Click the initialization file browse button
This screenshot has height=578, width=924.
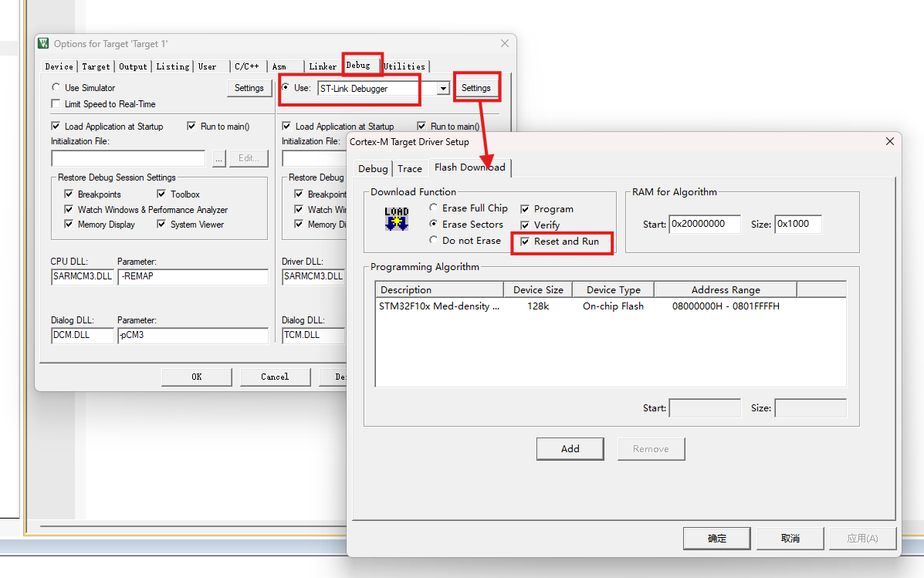218,158
